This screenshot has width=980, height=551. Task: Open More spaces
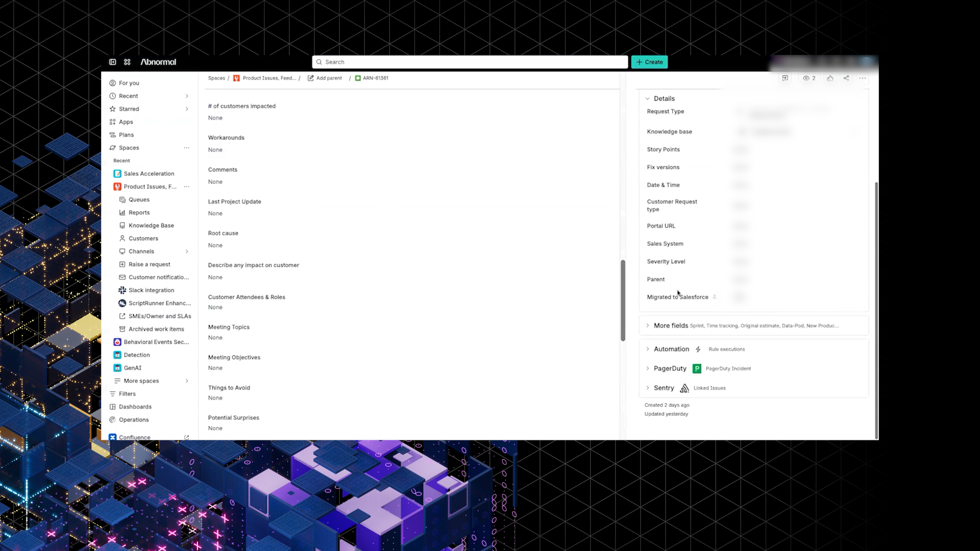click(x=141, y=381)
